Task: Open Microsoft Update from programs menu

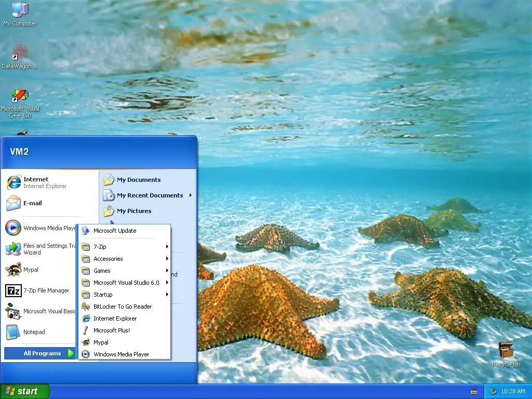Action: coord(125,231)
